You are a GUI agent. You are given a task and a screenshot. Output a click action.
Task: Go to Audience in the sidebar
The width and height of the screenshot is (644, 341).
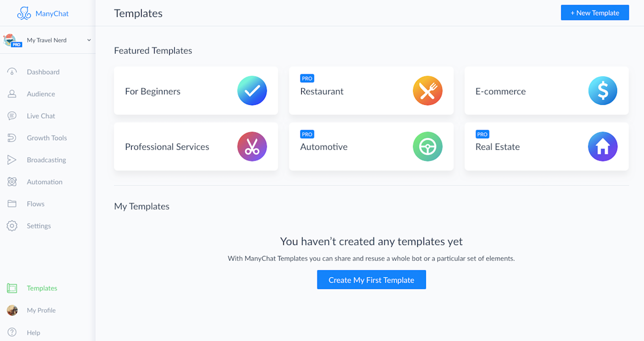[41, 94]
